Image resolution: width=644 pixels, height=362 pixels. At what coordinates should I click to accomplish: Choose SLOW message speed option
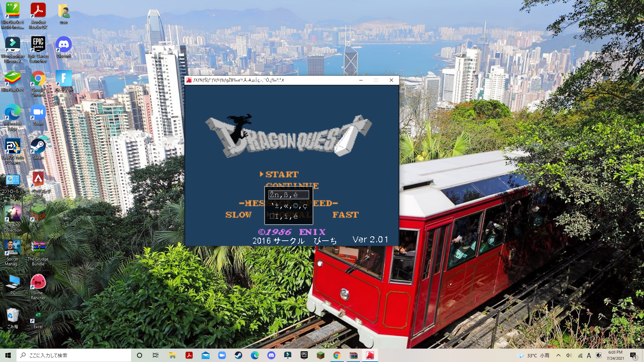[x=238, y=215]
